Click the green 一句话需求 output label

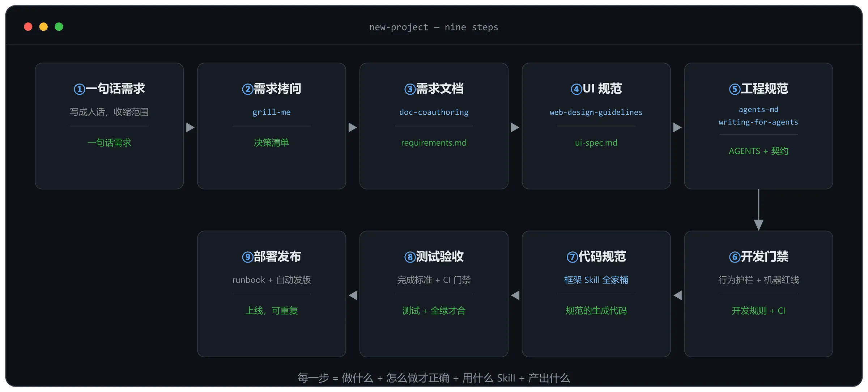coord(109,143)
